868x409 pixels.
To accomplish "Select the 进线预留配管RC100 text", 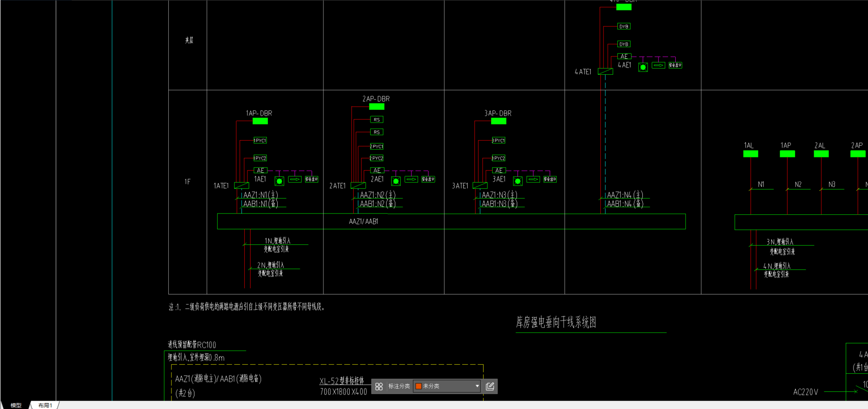I will 192,345.
